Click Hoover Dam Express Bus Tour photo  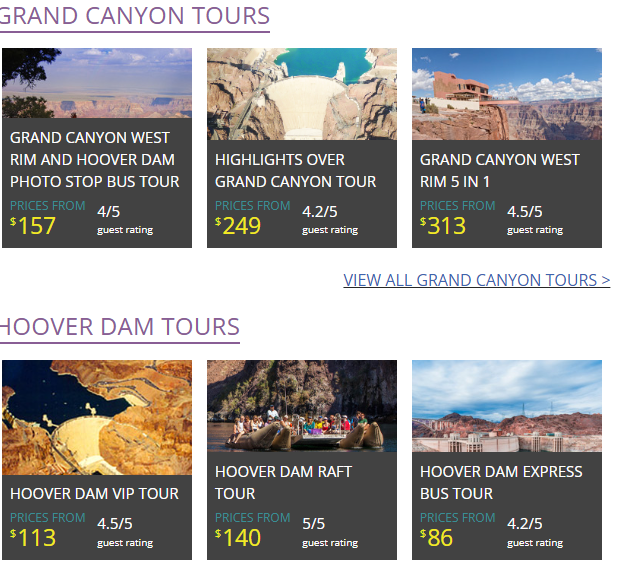[507, 405]
